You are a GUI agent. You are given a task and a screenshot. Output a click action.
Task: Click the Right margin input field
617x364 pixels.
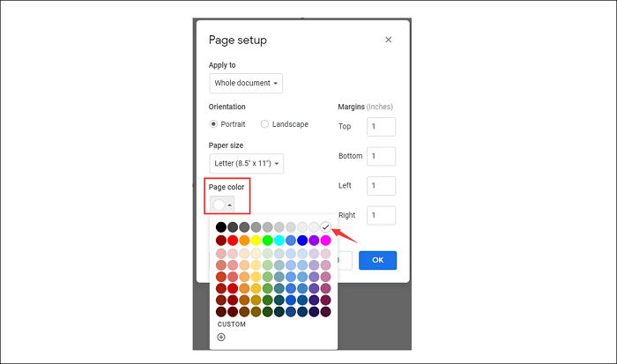pos(381,215)
